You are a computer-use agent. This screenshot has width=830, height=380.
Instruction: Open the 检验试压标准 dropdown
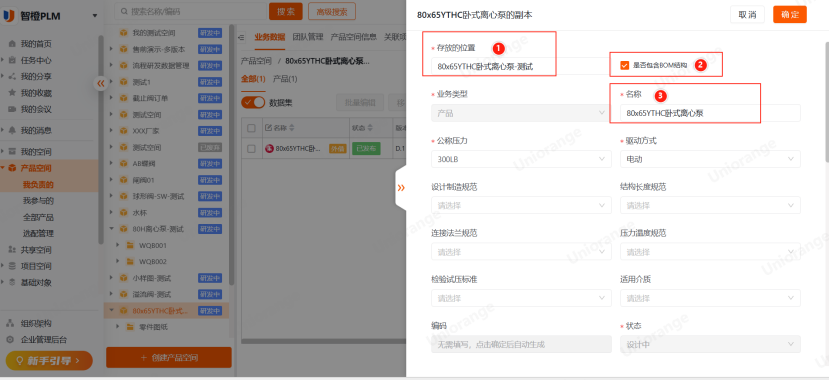(521, 298)
